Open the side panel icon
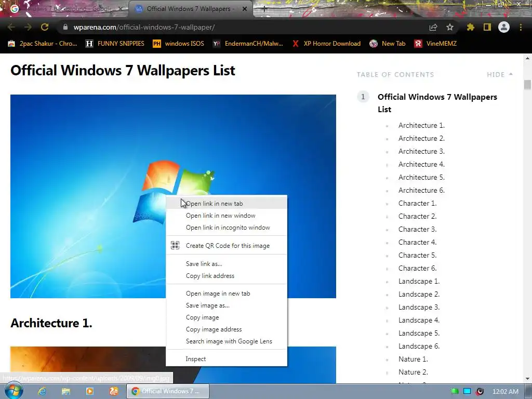 click(487, 27)
